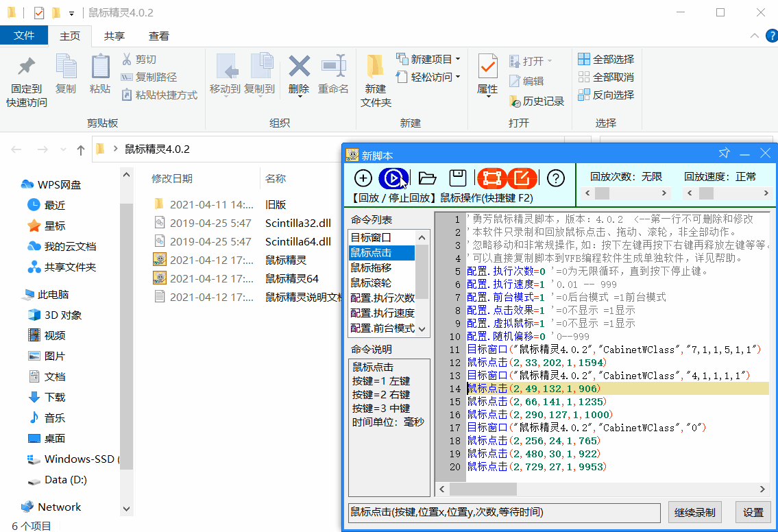778x532 pixels.
Task: Collapse the ribbon with the chevron
Action: click(754, 36)
